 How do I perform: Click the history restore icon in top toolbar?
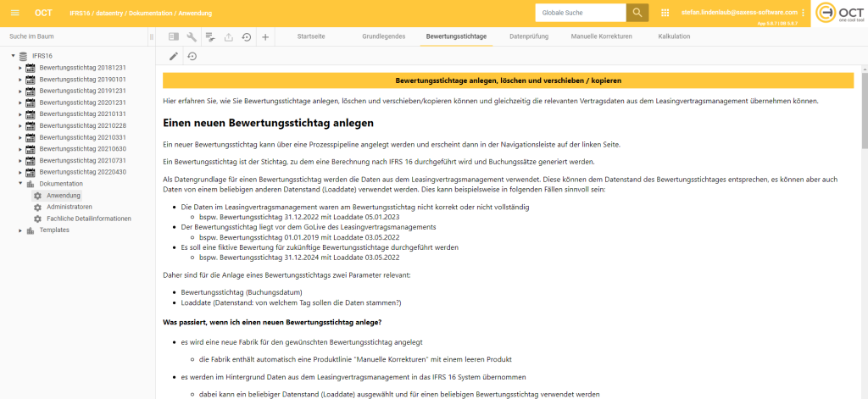tap(247, 37)
